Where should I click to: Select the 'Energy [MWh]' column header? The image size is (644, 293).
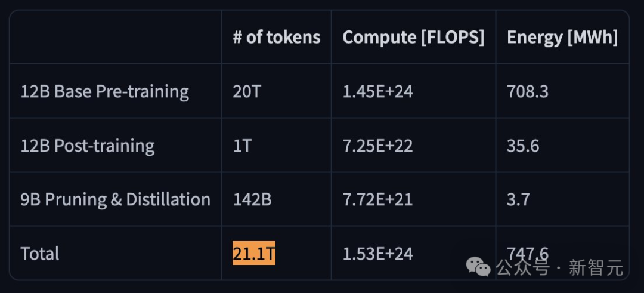[x=562, y=37]
